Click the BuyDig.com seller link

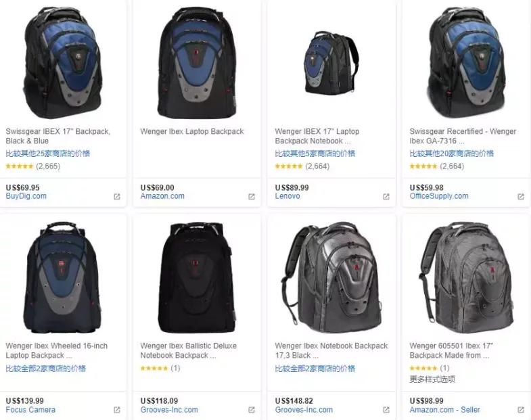(26, 196)
